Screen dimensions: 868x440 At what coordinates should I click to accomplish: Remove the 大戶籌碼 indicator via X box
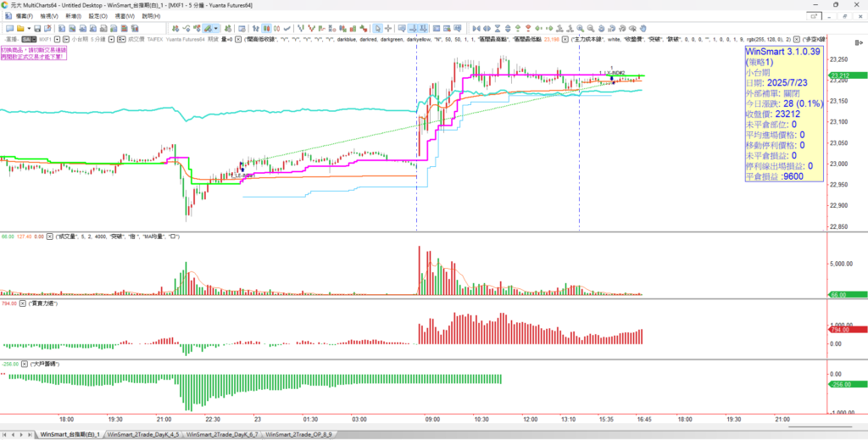(x=25, y=364)
